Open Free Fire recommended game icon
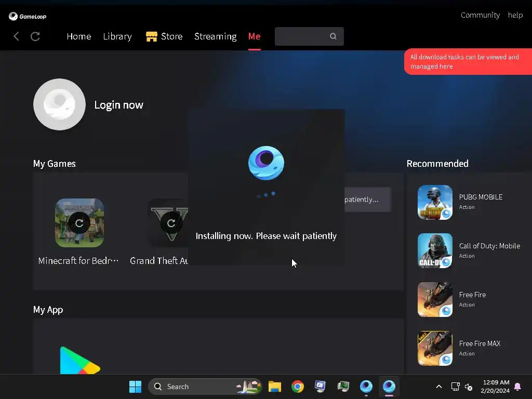The height and width of the screenshot is (399, 532). tap(435, 300)
